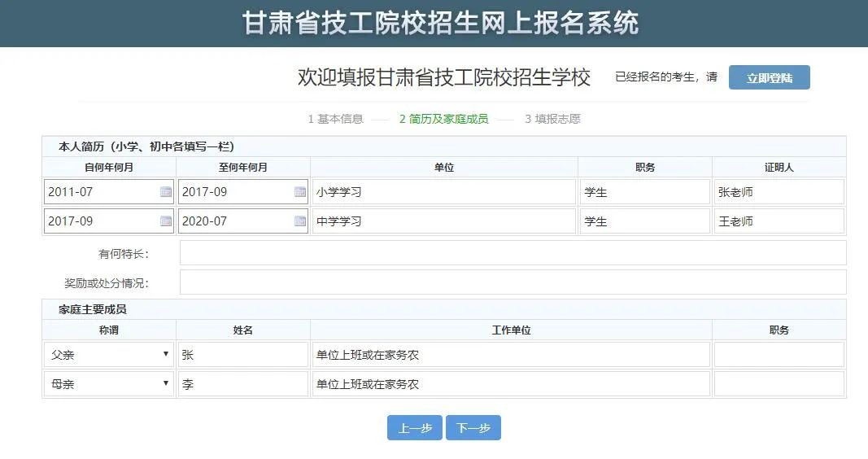Open calendar for second row 2017-09 start date
This screenshot has width=868, height=459.
[x=166, y=221]
